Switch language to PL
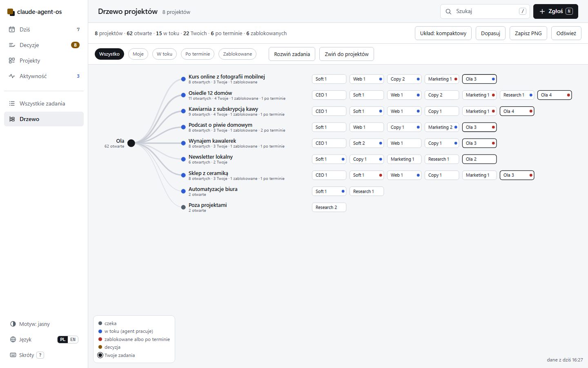Image resolution: width=588 pixels, height=368 pixels. coord(62,339)
